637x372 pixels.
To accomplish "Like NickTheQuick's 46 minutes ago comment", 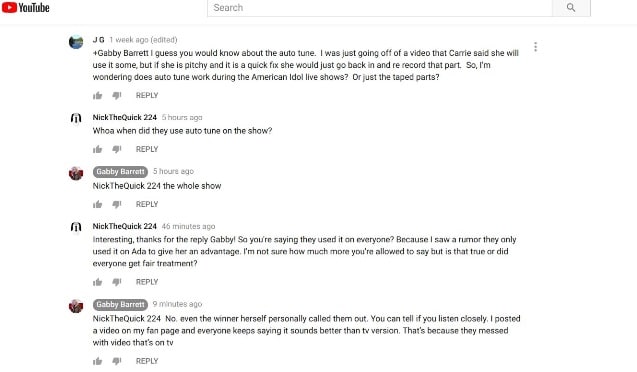I will pos(98,282).
